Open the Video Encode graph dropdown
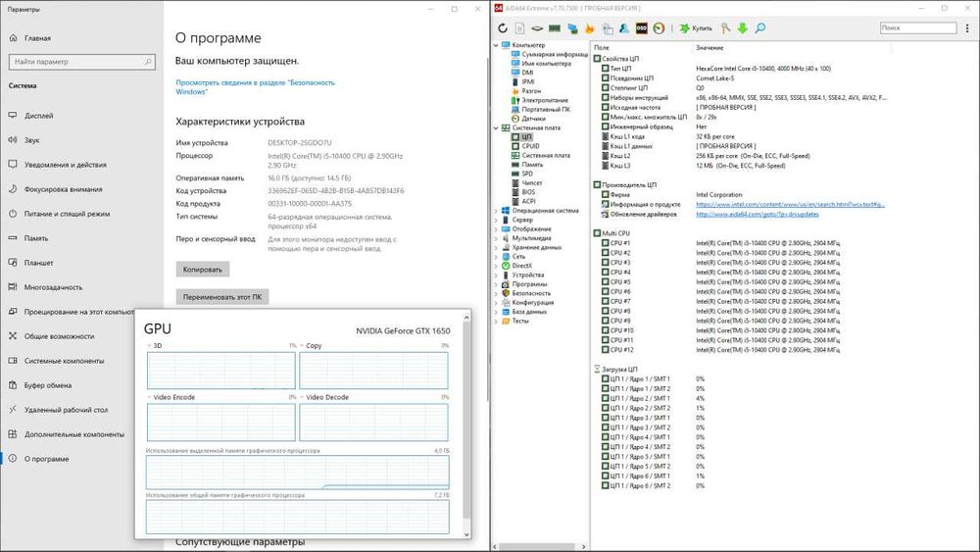The height and width of the screenshot is (552, 980). (149, 398)
